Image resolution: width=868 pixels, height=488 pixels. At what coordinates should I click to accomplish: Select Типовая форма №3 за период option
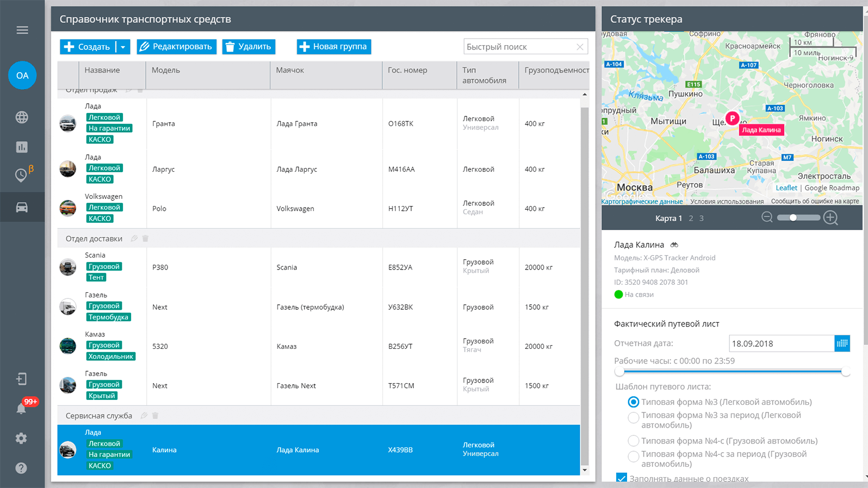633,417
